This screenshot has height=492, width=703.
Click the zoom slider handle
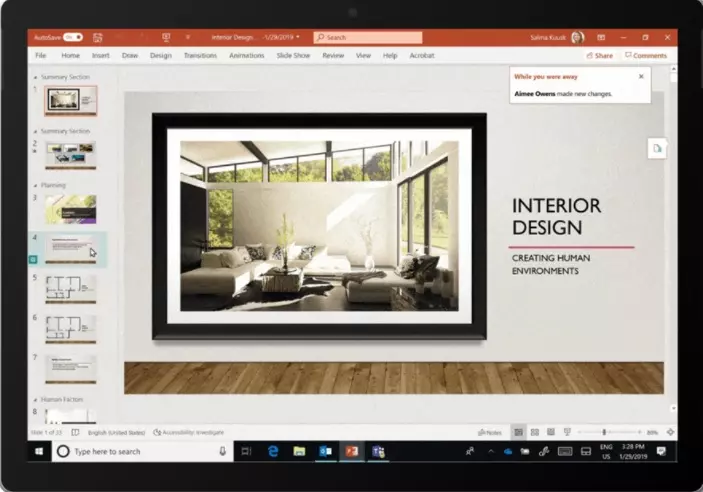[604, 432]
